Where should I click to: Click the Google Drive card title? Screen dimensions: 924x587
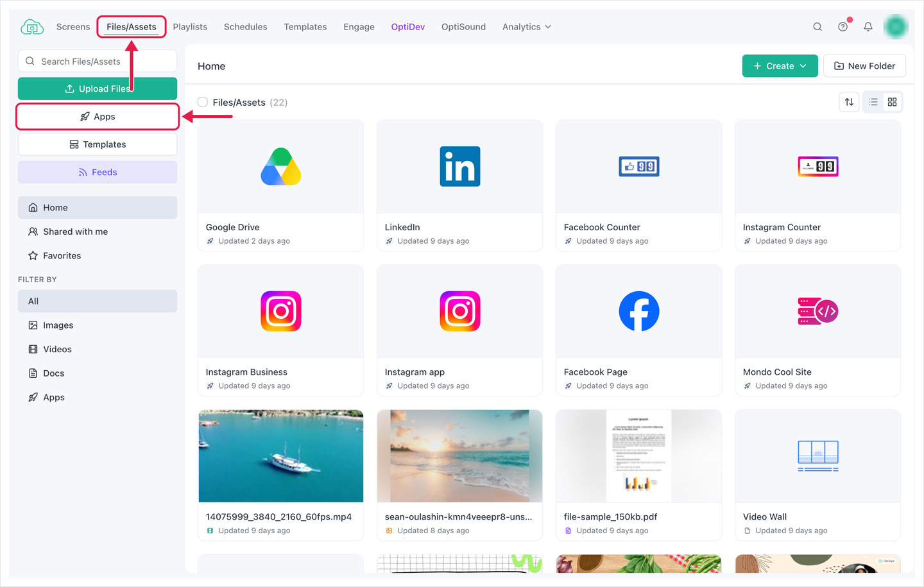pos(233,227)
